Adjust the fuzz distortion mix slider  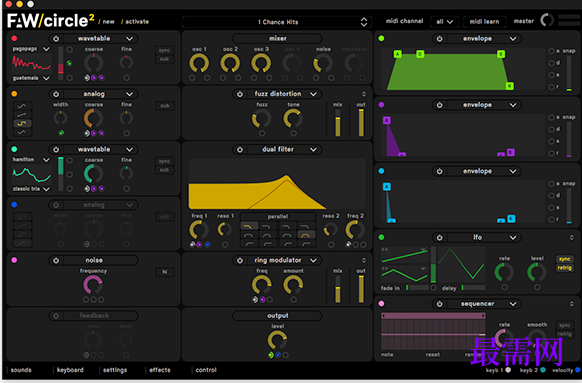[x=337, y=122]
